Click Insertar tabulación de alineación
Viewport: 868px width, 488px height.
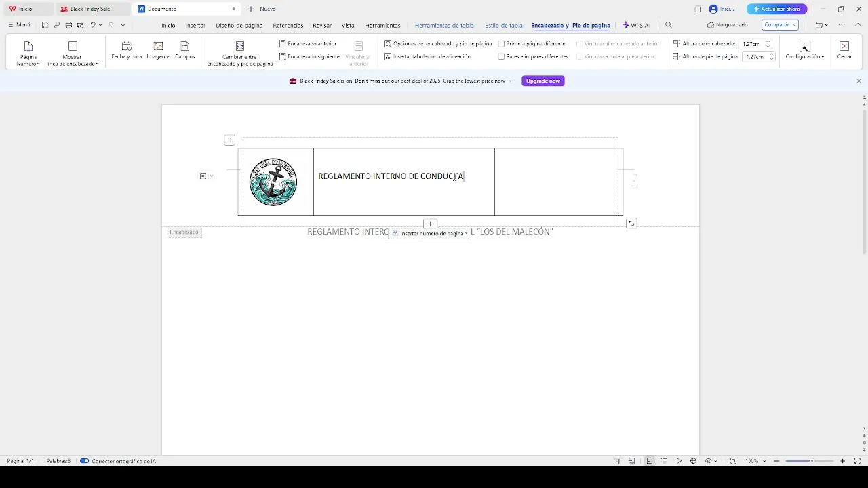[x=427, y=56]
